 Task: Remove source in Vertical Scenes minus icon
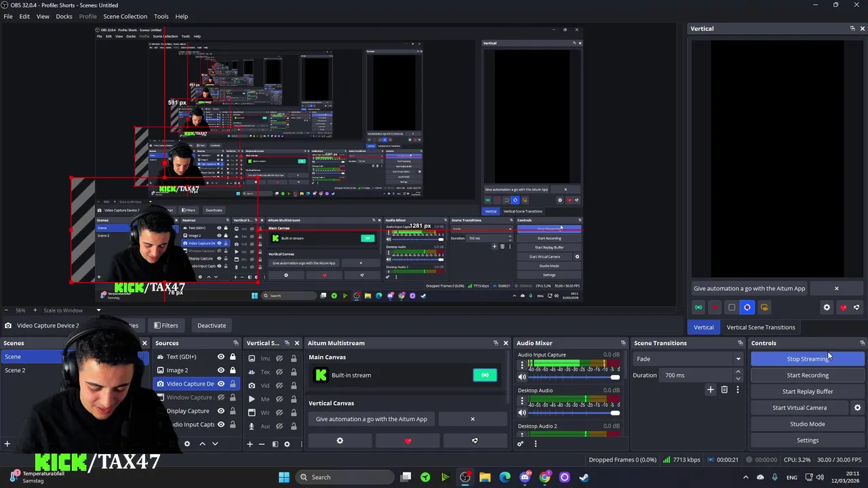262,444
